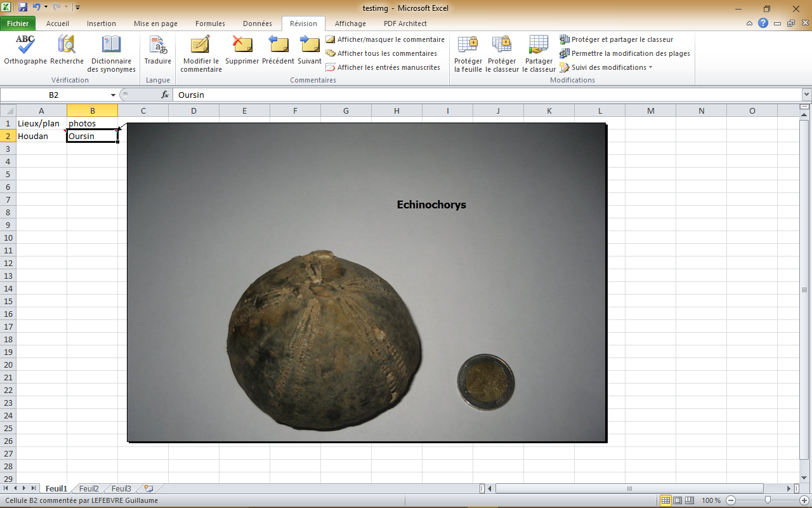812x508 pixels.
Task: Open the Name Box dropdown arrow
Action: (x=114, y=95)
